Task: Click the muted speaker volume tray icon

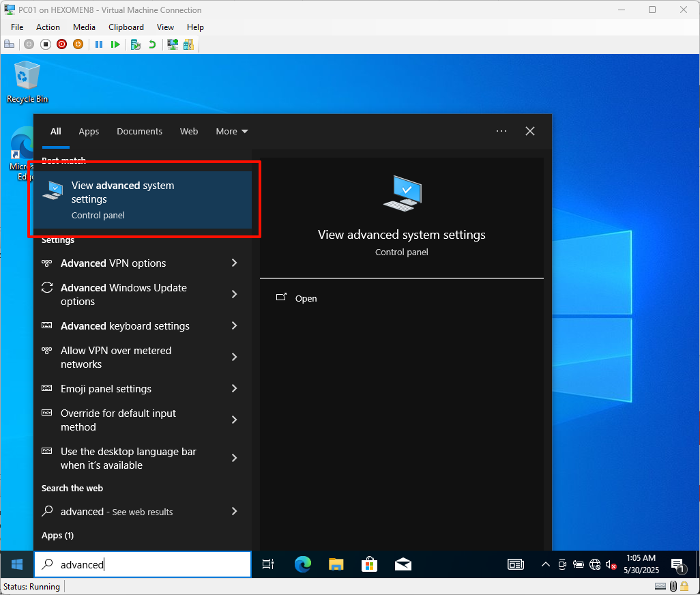Action: click(611, 564)
